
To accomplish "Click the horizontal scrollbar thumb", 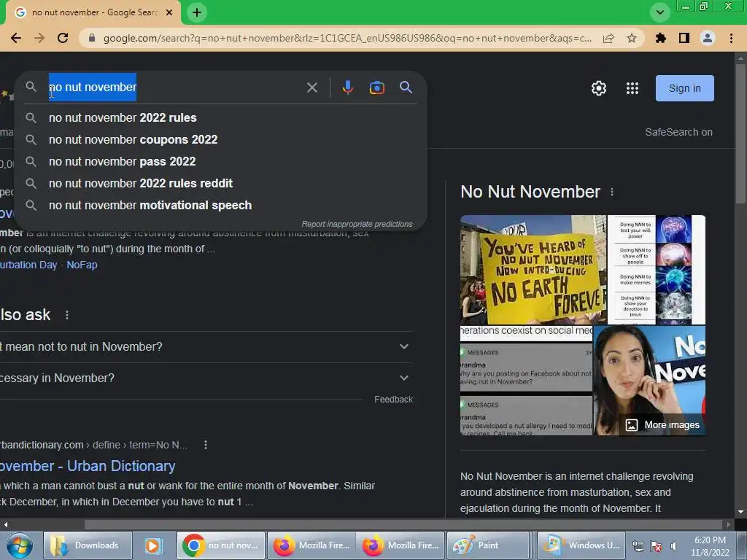I will (x=403, y=524).
